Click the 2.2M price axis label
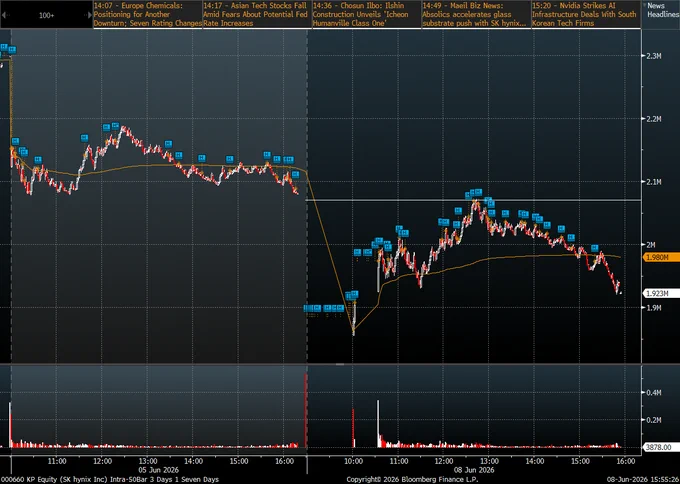Image resolution: width=680 pixels, height=484 pixels. point(654,119)
